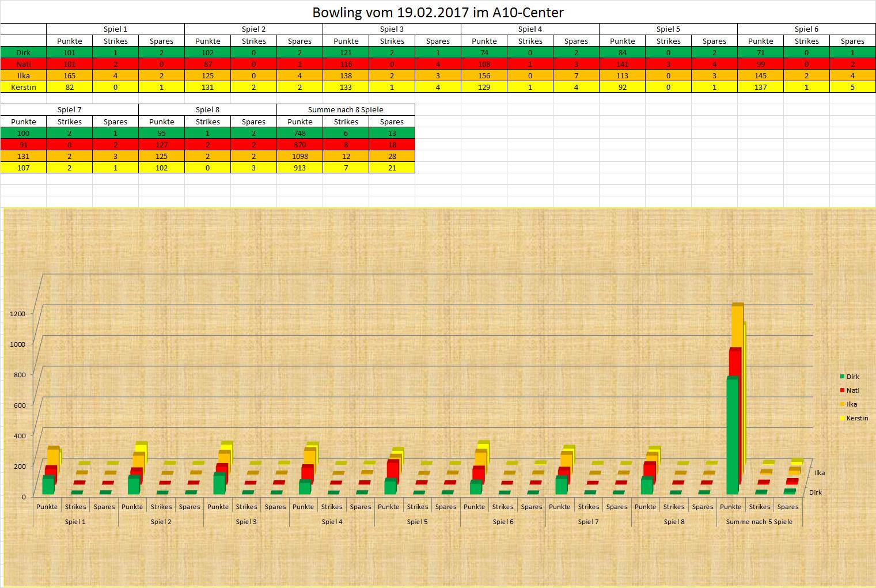Viewport: 876px width, 588px height.
Task: Click the Bowling vom 19.02.2017 title
Action: [438, 12]
